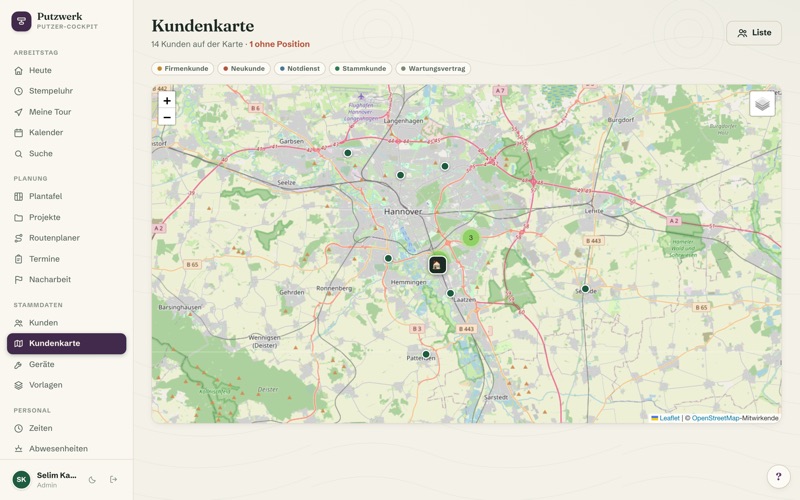Open Stempeluhr clock icon
The image size is (800, 500).
tap(18, 91)
